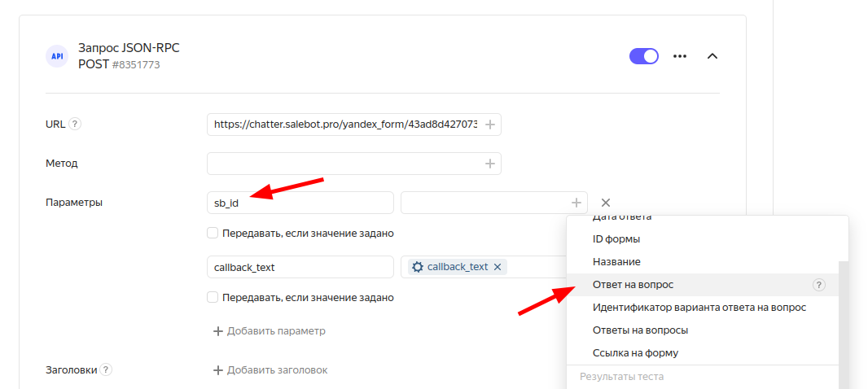
Task: Click the help icon next to URL
Action: [x=75, y=125]
